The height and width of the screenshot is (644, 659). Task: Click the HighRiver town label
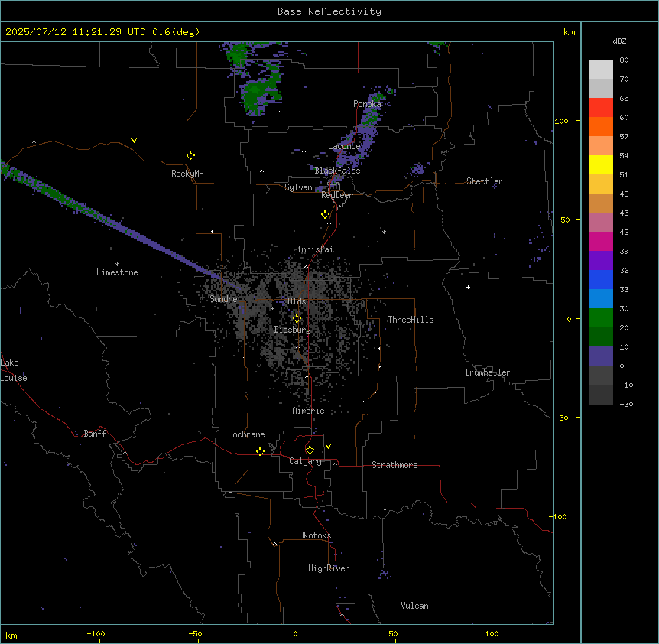click(x=329, y=568)
